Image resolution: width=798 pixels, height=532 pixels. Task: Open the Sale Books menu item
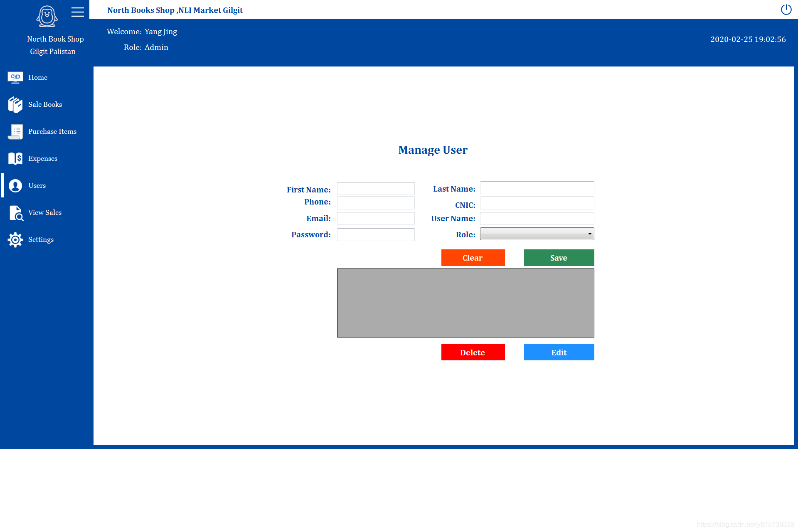tap(45, 105)
